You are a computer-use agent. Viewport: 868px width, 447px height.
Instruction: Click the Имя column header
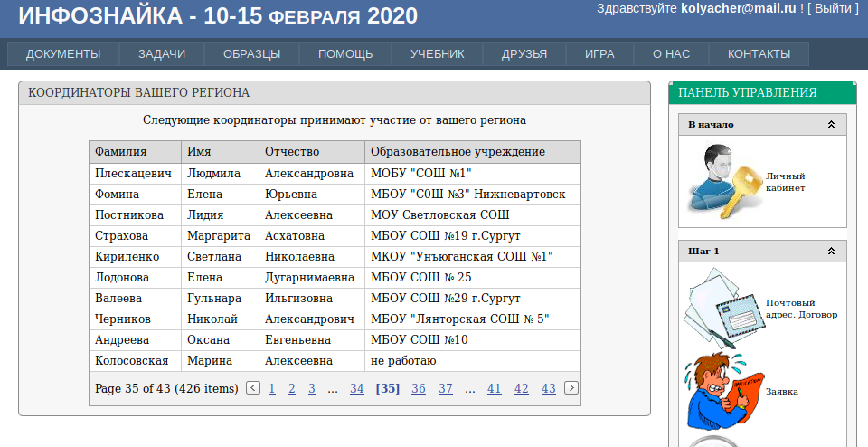[220, 152]
